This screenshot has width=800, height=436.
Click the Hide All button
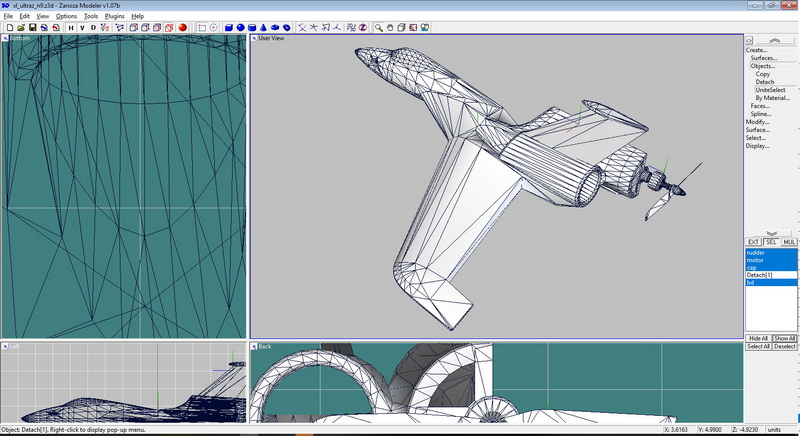pos(758,339)
